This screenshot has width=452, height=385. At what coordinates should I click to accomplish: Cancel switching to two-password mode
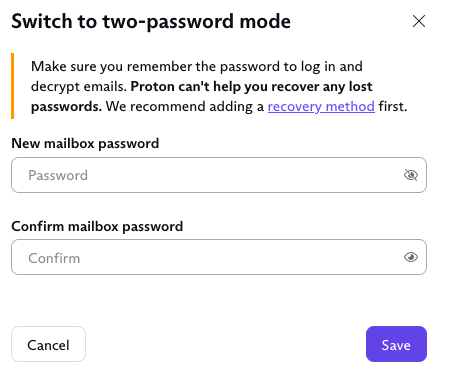pyautogui.click(x=48, y=344)
